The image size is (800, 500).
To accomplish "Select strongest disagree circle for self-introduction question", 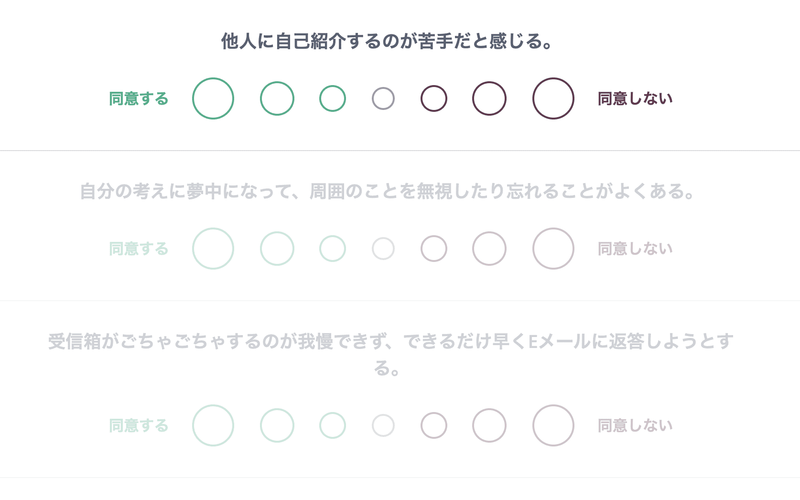I will [x=553, y=98].
